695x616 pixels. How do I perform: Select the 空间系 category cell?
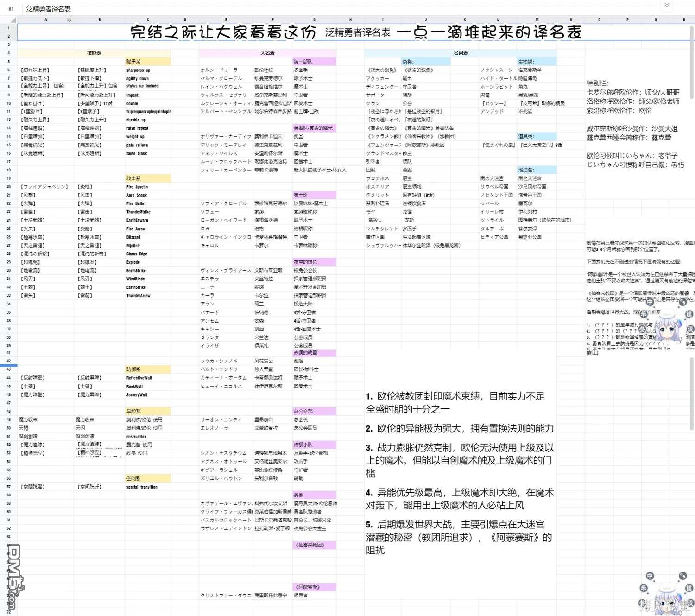[x=148, y=478]
